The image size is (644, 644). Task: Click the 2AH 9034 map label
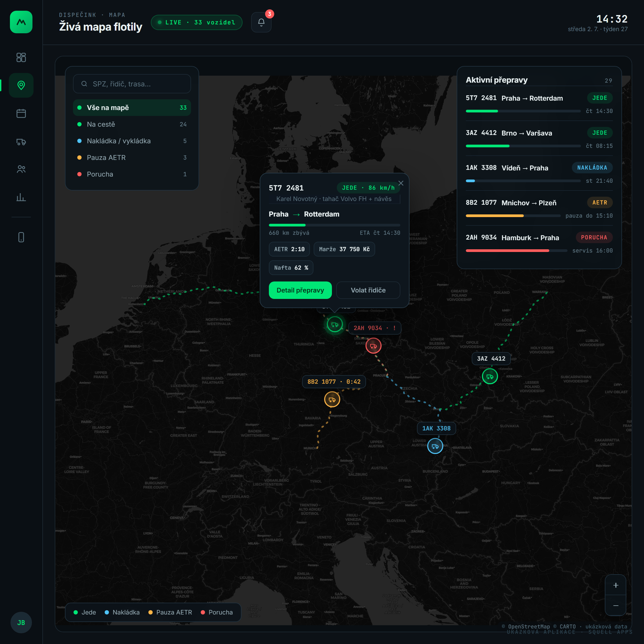point(375,328)
